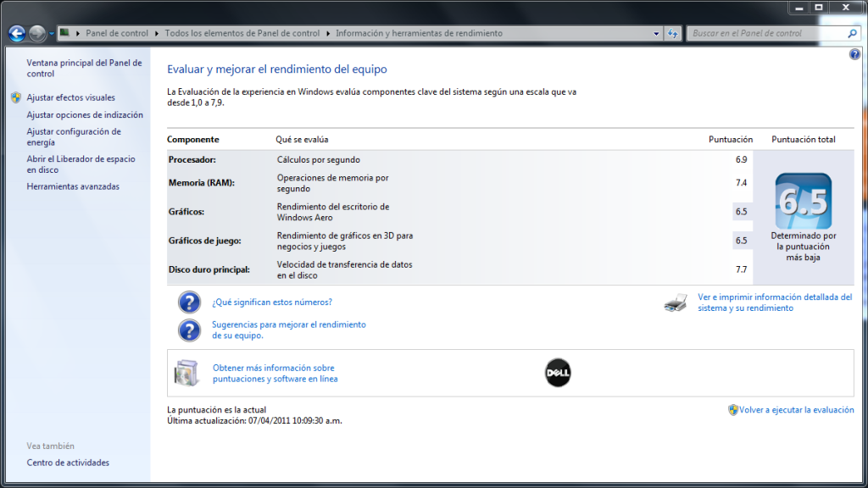Image resolution: width=868 pixels, height=488 pixels.
Task: Click the Control Panel icon in address bar
Action: click(64, 33)
